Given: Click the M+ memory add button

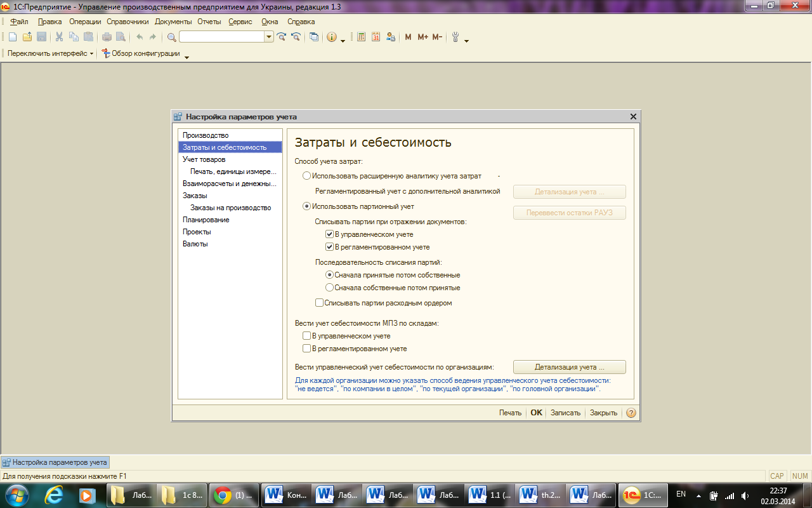Looking at the screenshot, I should [x=423, y=37].
